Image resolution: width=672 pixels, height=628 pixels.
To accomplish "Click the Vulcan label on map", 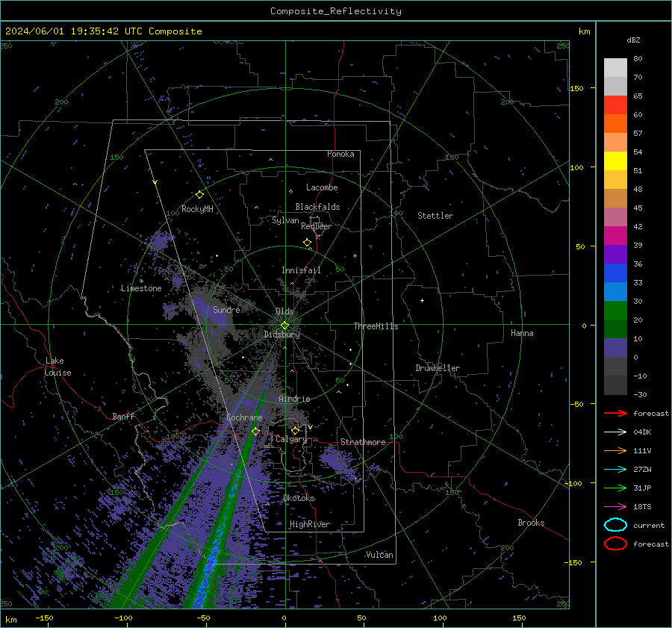I will click(x=380, y=555).
